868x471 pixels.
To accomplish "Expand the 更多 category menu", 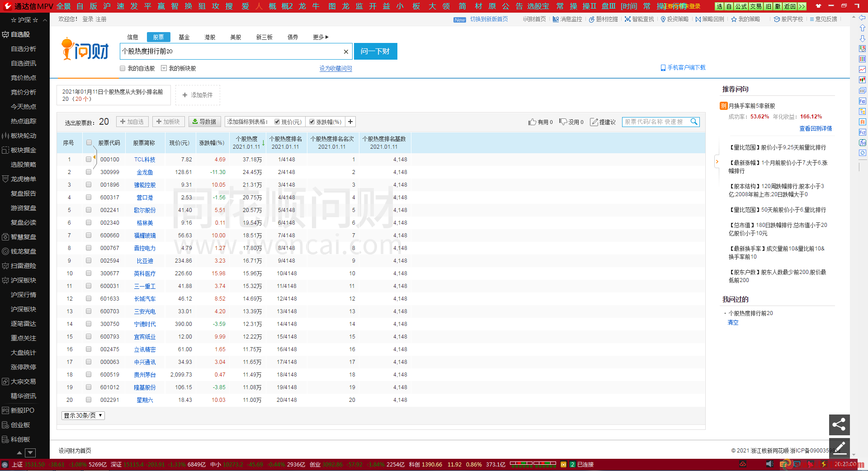I will coord(321,37).
